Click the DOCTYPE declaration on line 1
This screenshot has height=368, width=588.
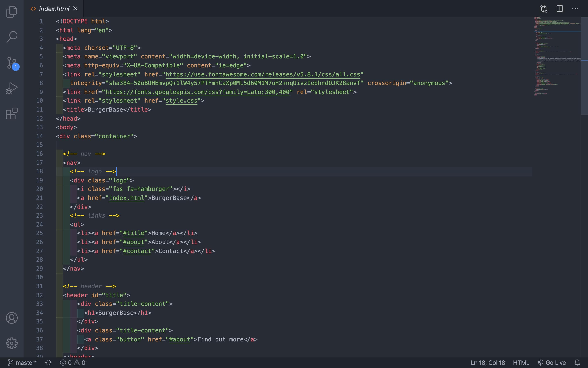click(82, 21)
